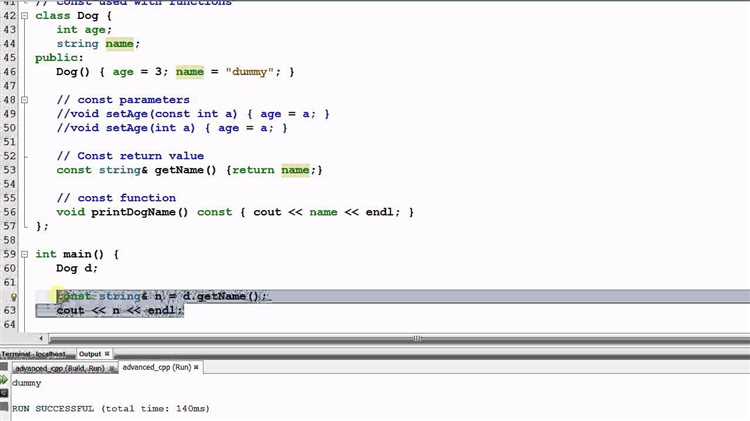Collapse the const parameters comment fold
Image resolution: width=750 pixels, height=421 pixels.
point(24,100)
